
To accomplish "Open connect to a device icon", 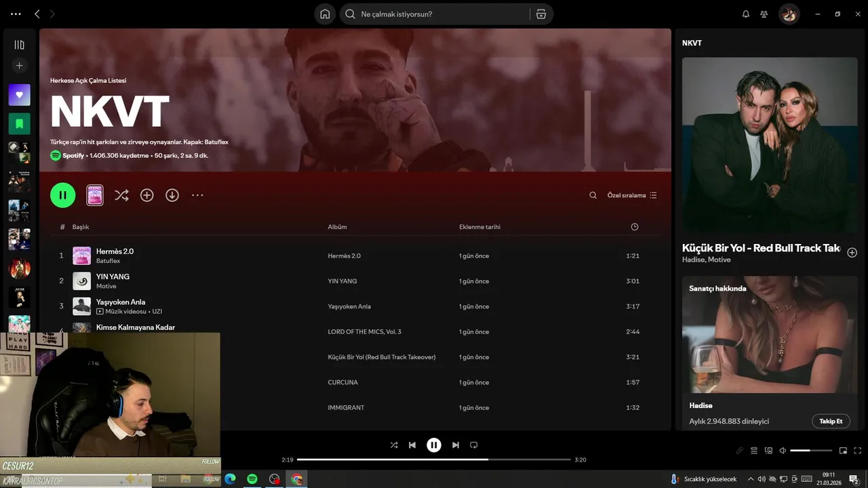I will (768, 451).
